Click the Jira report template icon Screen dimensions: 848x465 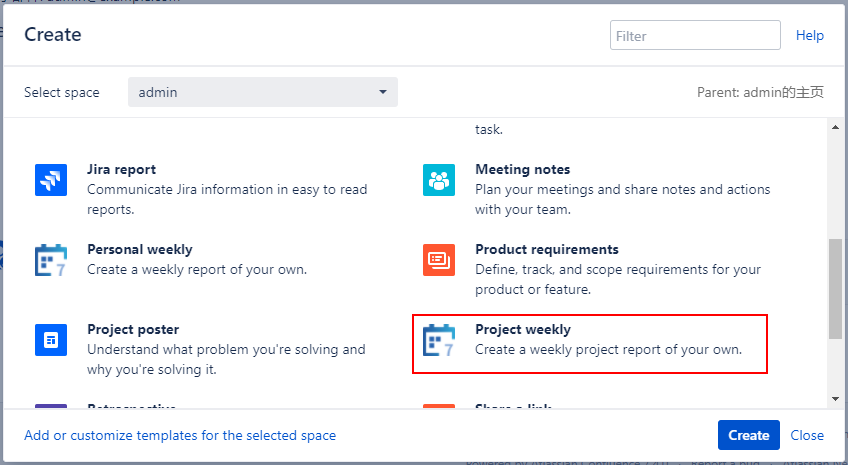coord(51,180)
